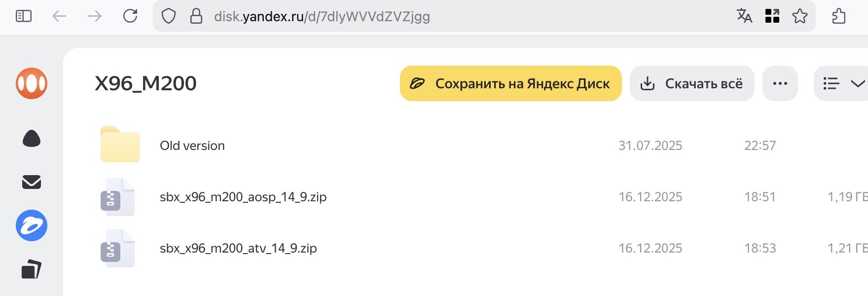The image size is (868, 296).
Task: View site security lock information
Action: coord(196,16)
